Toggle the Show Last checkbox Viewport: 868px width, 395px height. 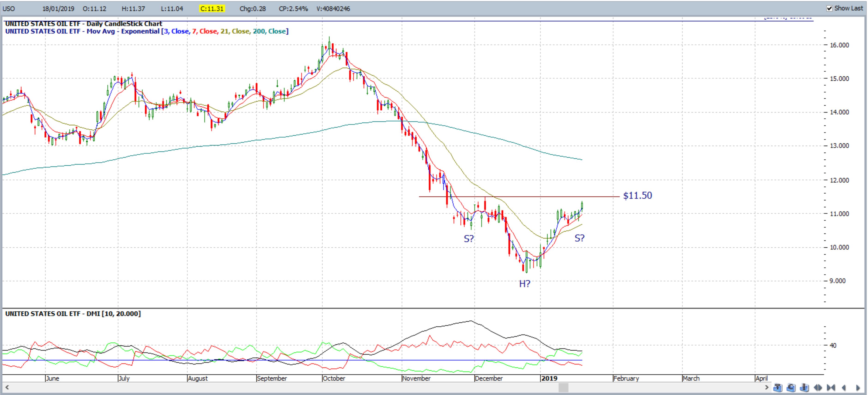[830, 9]
